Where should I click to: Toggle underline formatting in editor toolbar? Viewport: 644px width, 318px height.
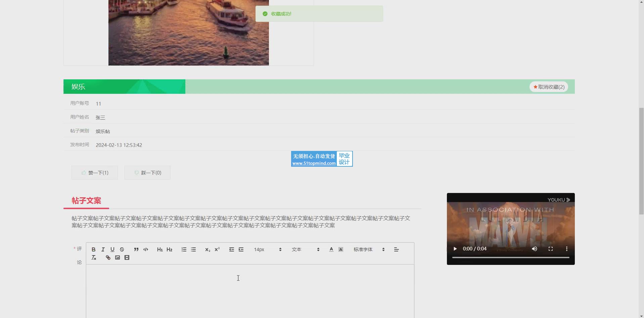click(x=112, y=250)
